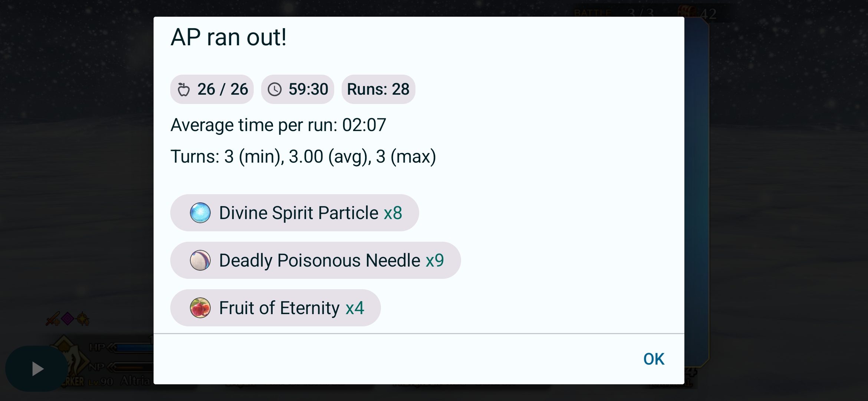
Task: Select the Deadly Poisonous Needle icon
Action: [x=200, y=260]
